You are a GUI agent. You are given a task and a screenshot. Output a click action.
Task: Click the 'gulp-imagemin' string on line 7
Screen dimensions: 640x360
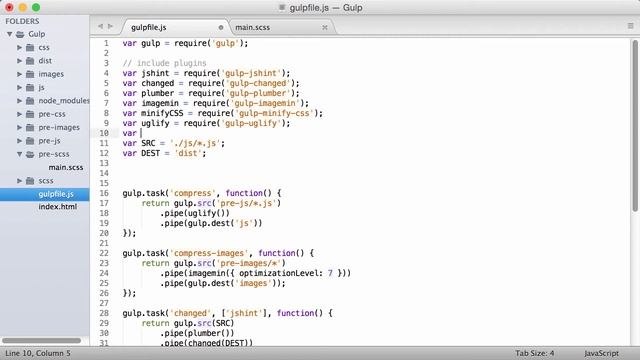click(x=265, y=103)
